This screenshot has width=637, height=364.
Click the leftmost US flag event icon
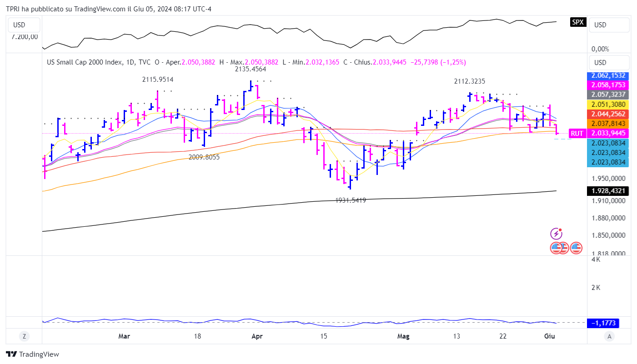[x=556, y=248]
